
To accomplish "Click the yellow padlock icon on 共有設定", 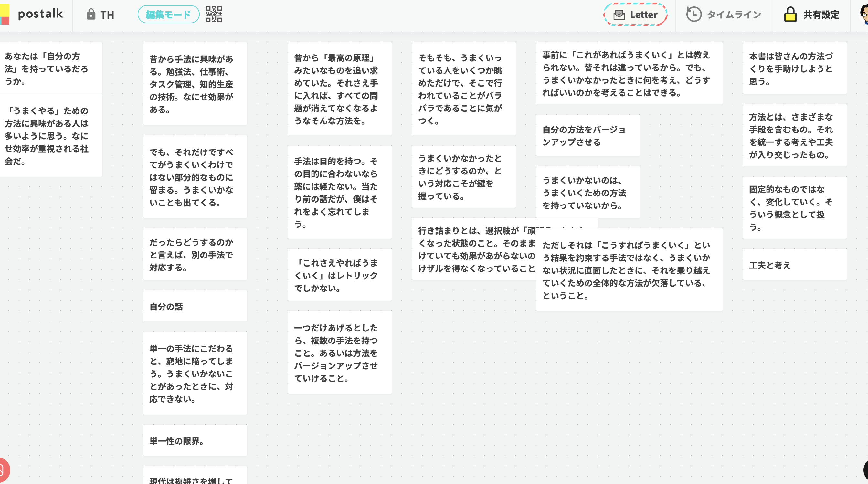I will tap(790, 15).
